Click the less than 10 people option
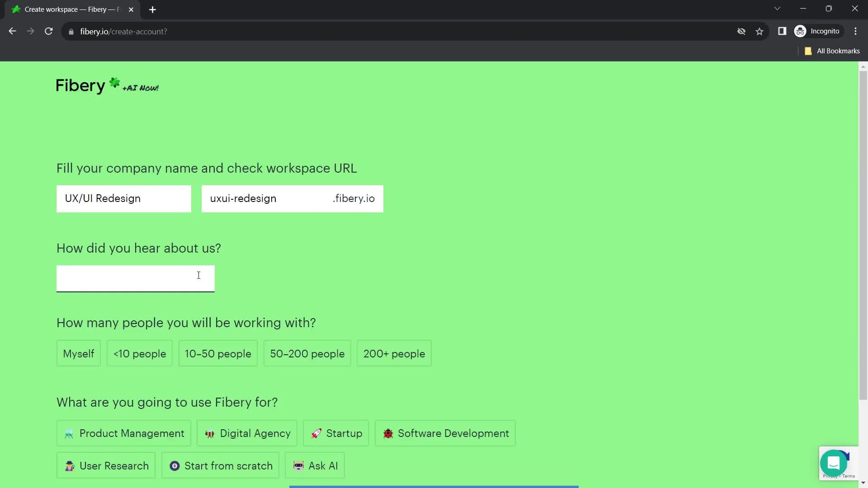 click(140, 353)
